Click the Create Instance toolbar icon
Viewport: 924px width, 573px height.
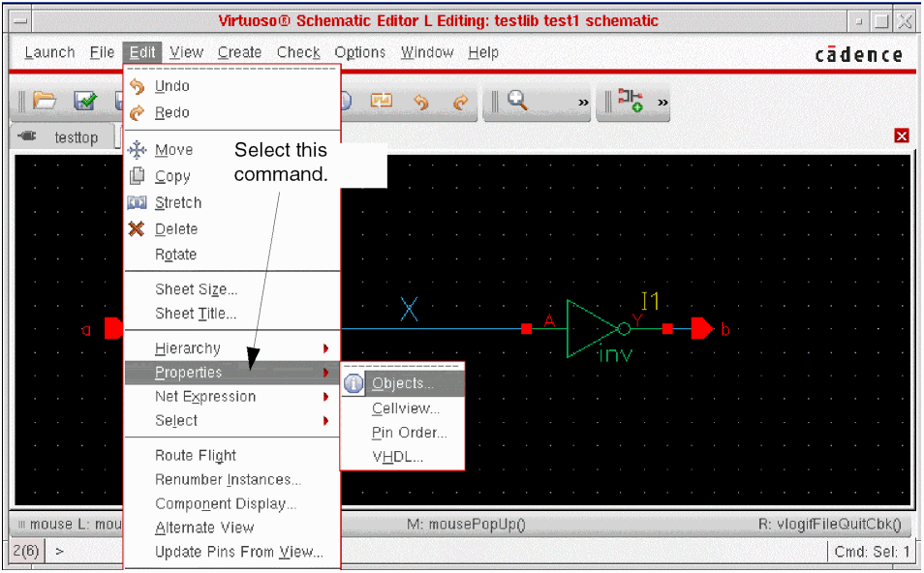(x=630, y=100)
